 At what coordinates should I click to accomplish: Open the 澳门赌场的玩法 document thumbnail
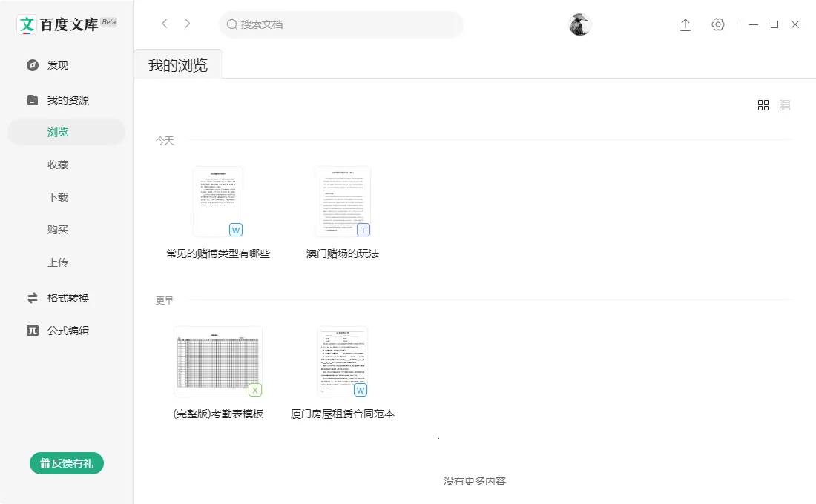pos(343,200)
